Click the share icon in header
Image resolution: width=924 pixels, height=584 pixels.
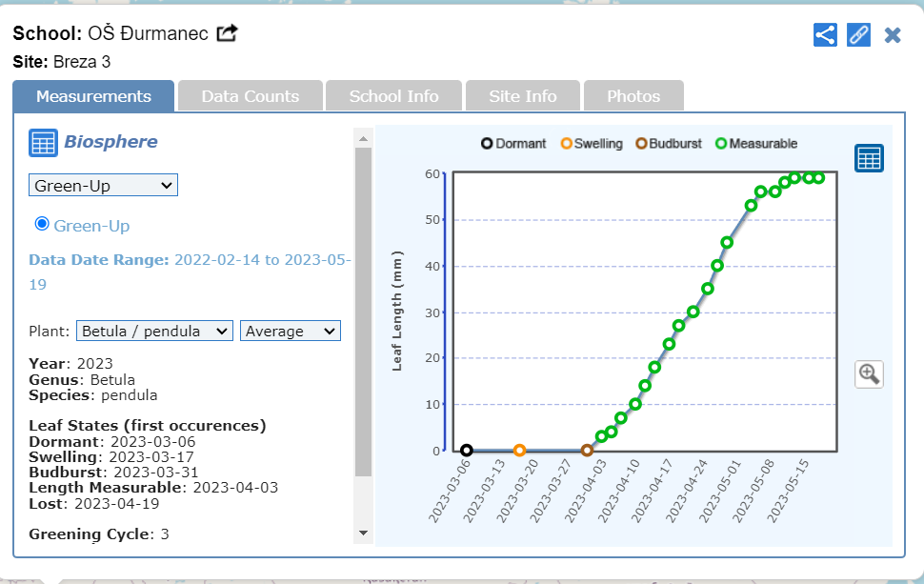coord(825,35)
